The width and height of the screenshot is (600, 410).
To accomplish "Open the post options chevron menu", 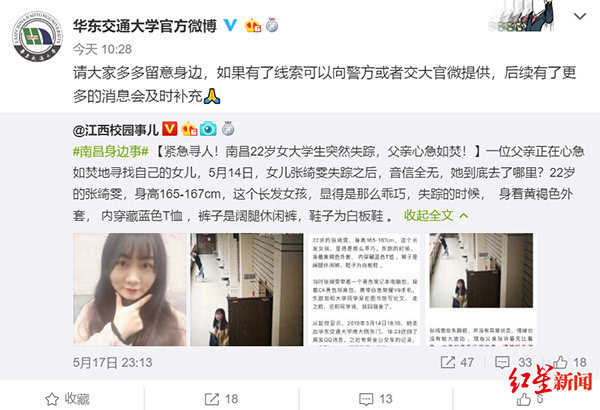I will pyautogui.click(x=580, y=16).
